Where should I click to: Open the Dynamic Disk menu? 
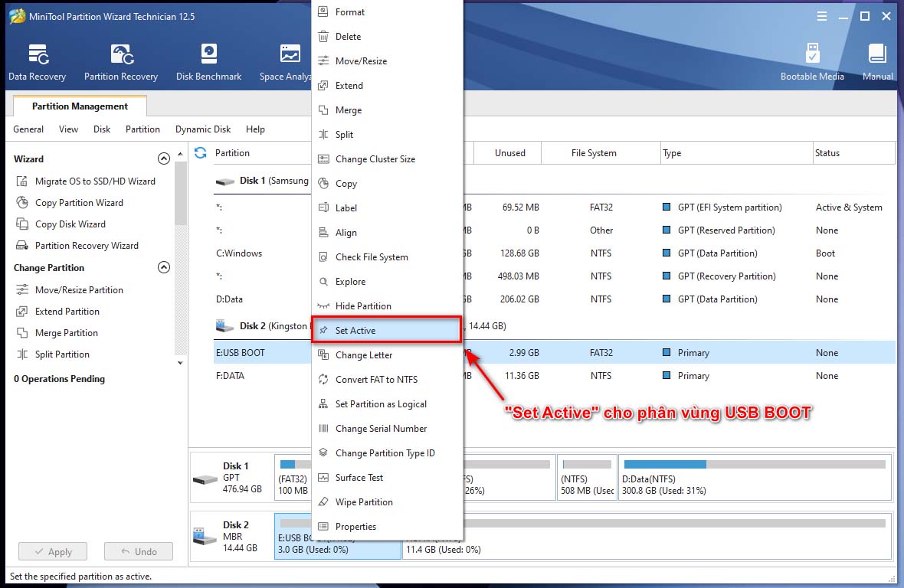coord(203,129)
